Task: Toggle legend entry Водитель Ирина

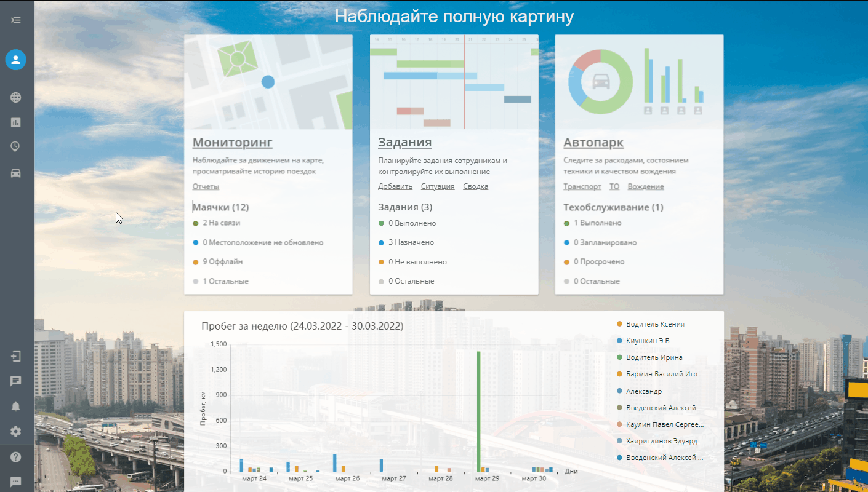Action: click(649, 357)
